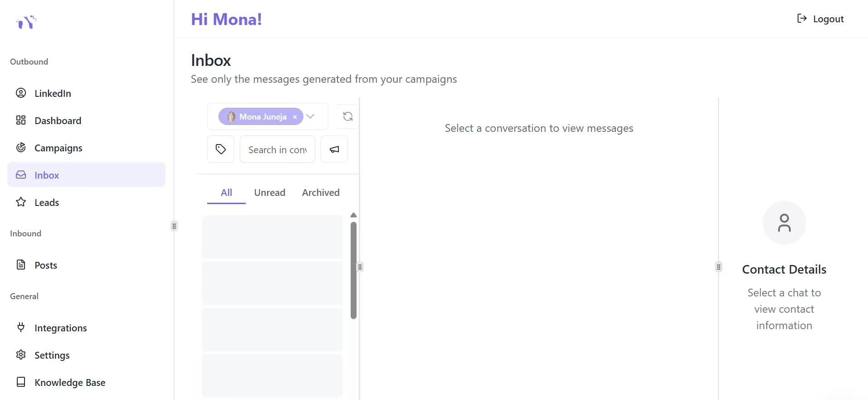Refresh the inbox conversations
Viewport: 868px width, 400px height.
pos(347,116)
